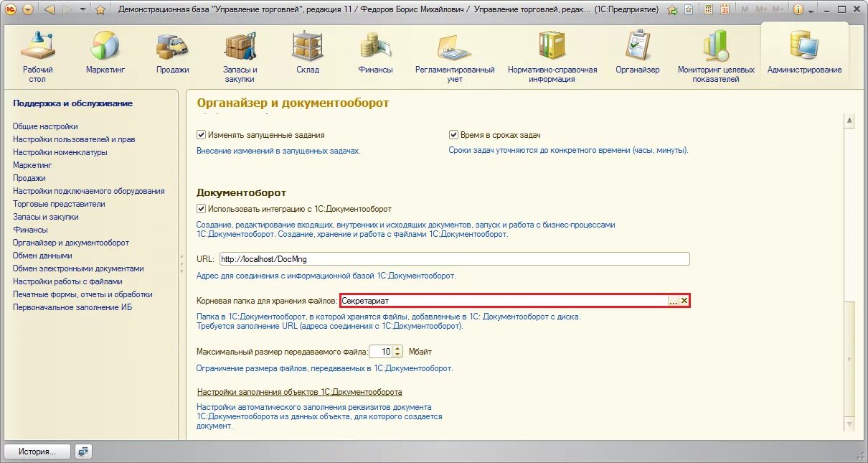Open the calculator tool
Viewport: 868px width, 463px height.
tap(709, 10)
